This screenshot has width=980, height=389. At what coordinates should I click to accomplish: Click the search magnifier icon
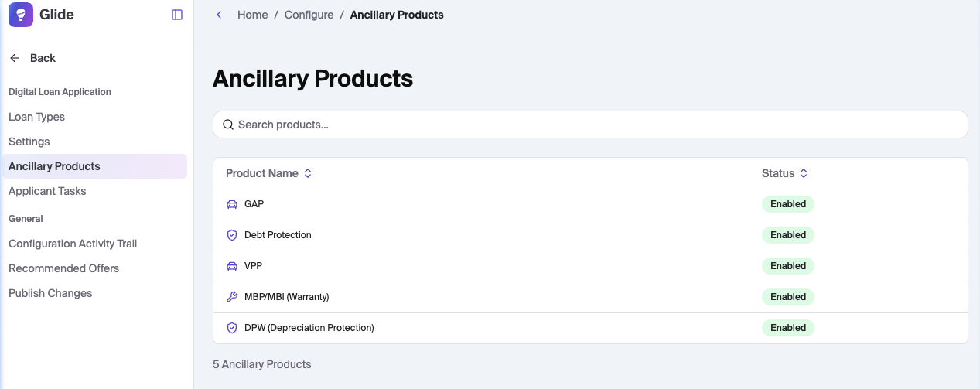[x=228, y=125]
